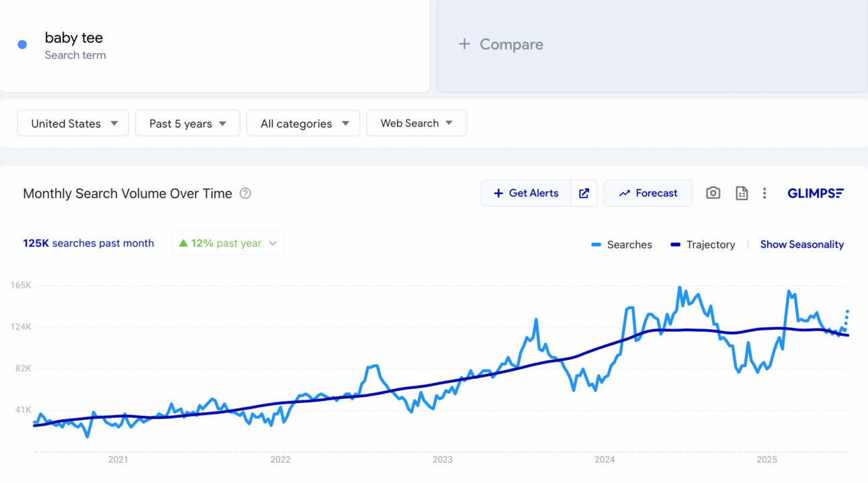Click the blue dot beside baby tee
The image size is (868, 483).
pos(22,44)
